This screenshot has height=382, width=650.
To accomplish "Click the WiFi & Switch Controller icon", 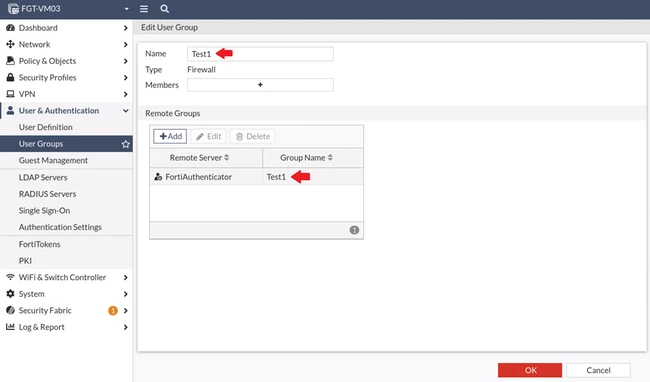I will coord(10,277).
